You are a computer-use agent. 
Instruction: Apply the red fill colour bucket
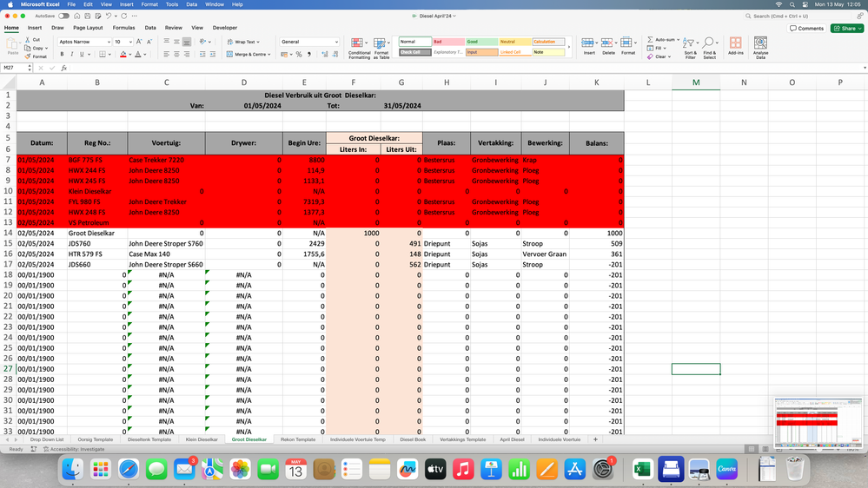point(123,54)
